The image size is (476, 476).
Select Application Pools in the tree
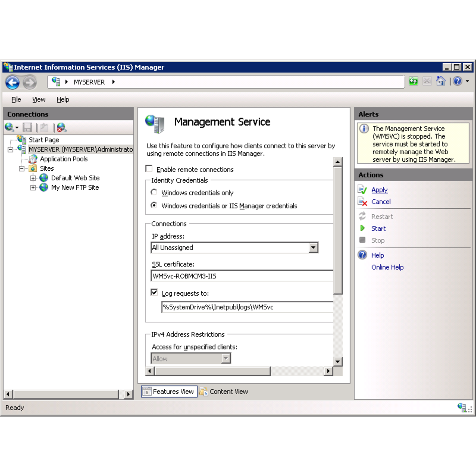(x=64, y=159)
